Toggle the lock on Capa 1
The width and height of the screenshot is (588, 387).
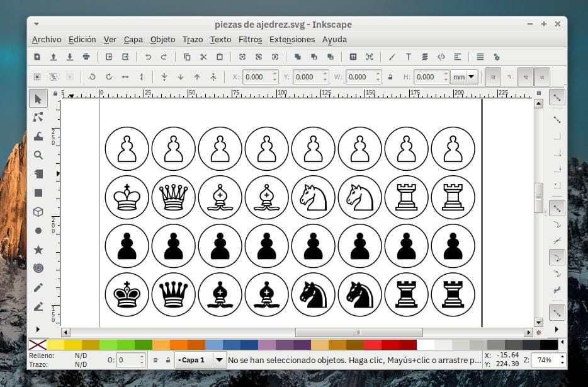tap(168, 360)
